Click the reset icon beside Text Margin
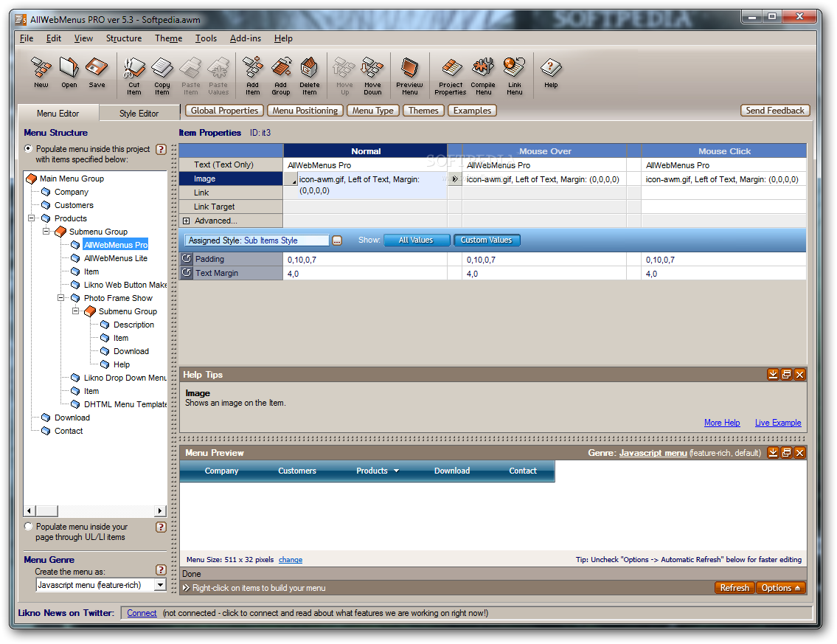This screenshot has width=837, height=644. coord(187,273)
